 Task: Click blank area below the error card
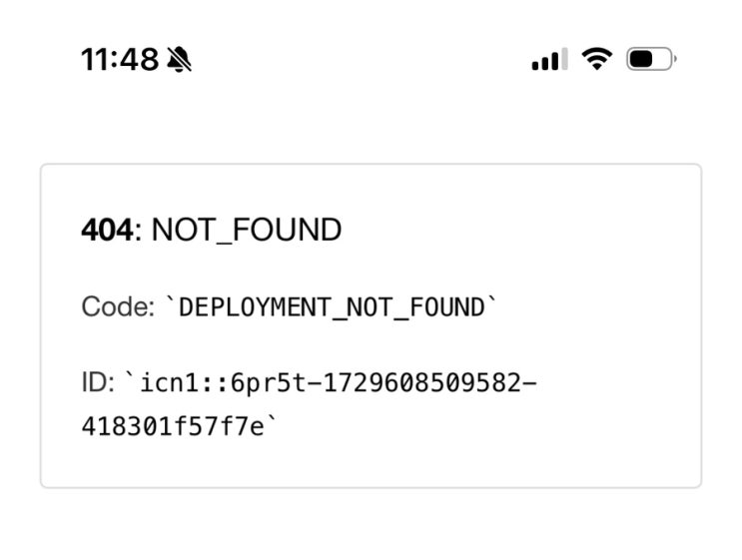point(371,524)
